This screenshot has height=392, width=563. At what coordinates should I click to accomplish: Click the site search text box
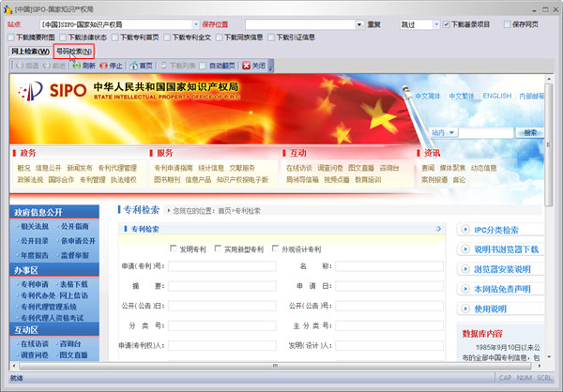[486, 132]
